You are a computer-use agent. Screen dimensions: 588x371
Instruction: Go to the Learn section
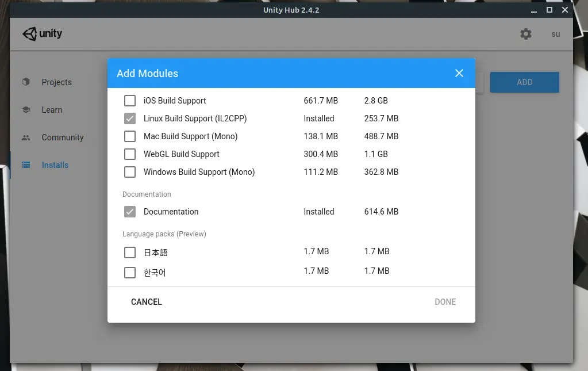(52, 110)
